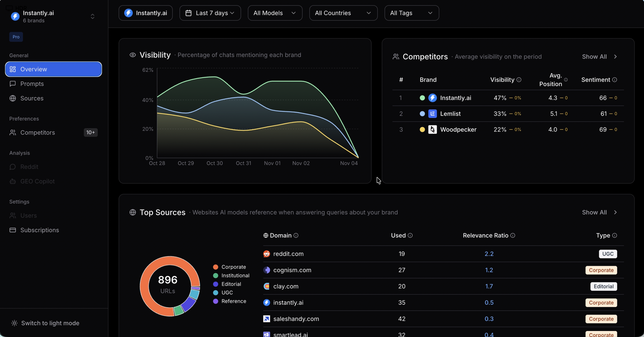This screenshot has height=337, width=644.
Task: Click the info icon next to Sentiment
Action: click(614, 80)
